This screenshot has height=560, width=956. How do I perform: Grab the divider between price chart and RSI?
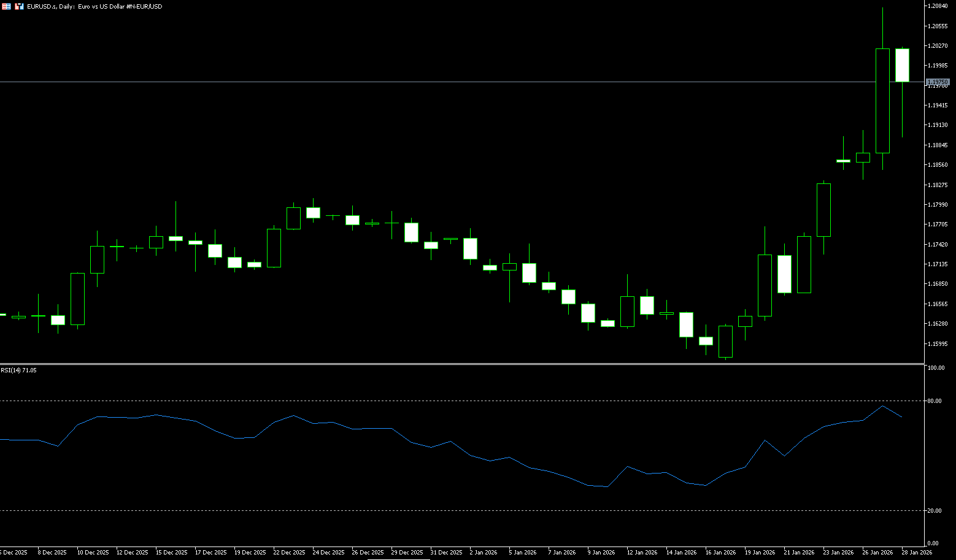click(460, 364)
